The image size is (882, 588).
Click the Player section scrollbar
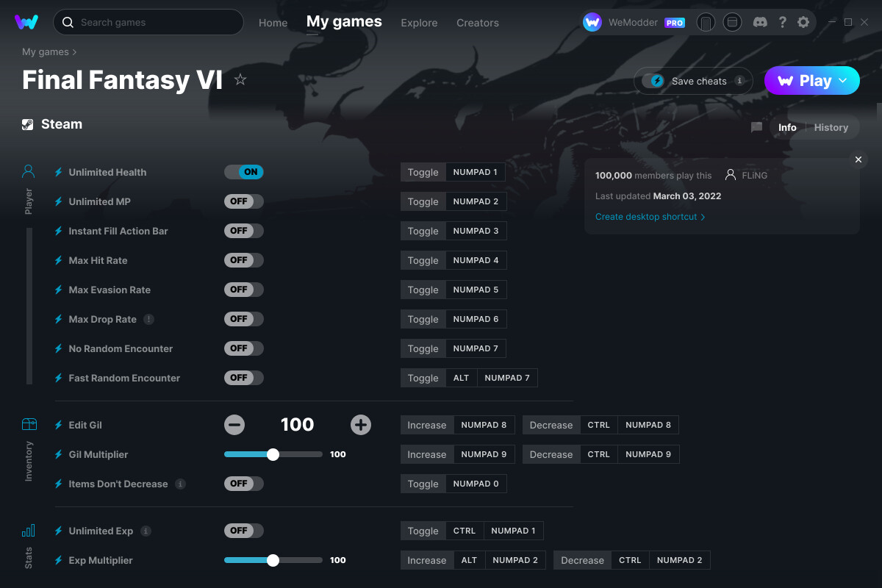29,306
